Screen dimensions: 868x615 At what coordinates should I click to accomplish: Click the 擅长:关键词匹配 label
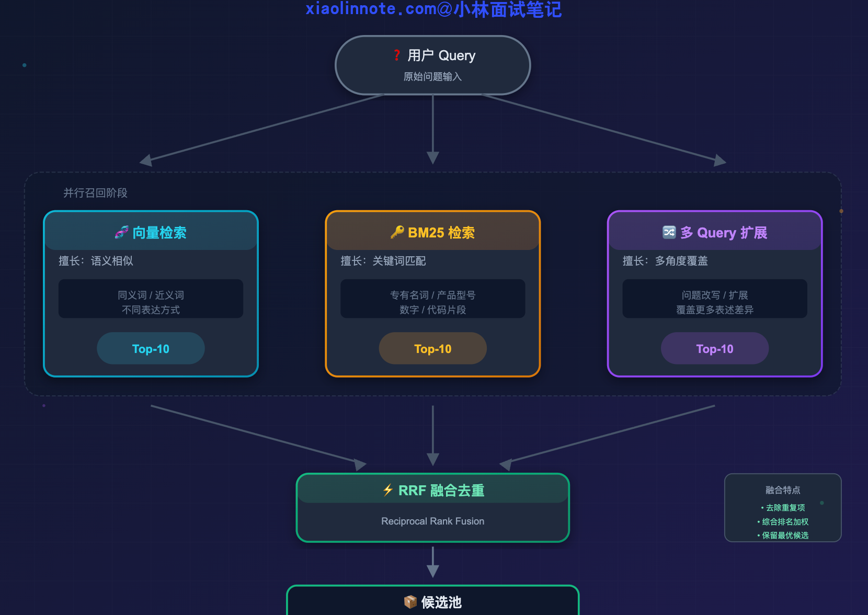coord(383,261)
